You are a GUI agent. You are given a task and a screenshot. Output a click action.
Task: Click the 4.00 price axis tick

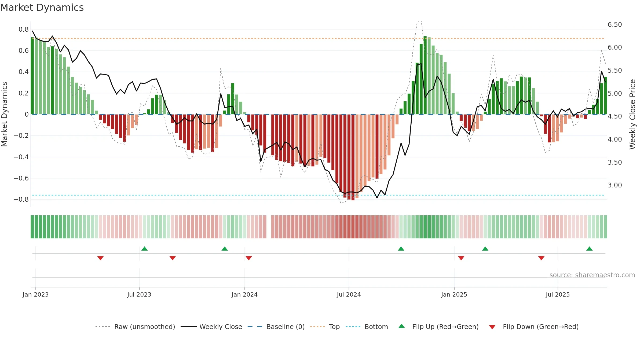pos(615,139)
